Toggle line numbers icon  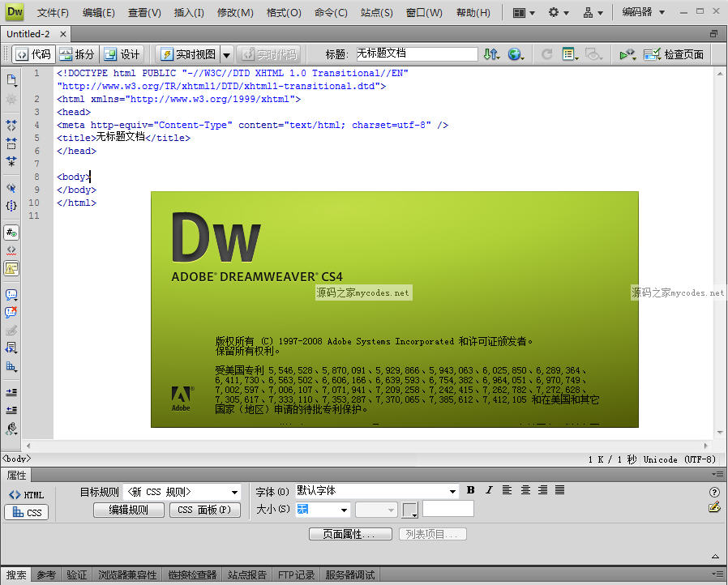click(11, 233)
